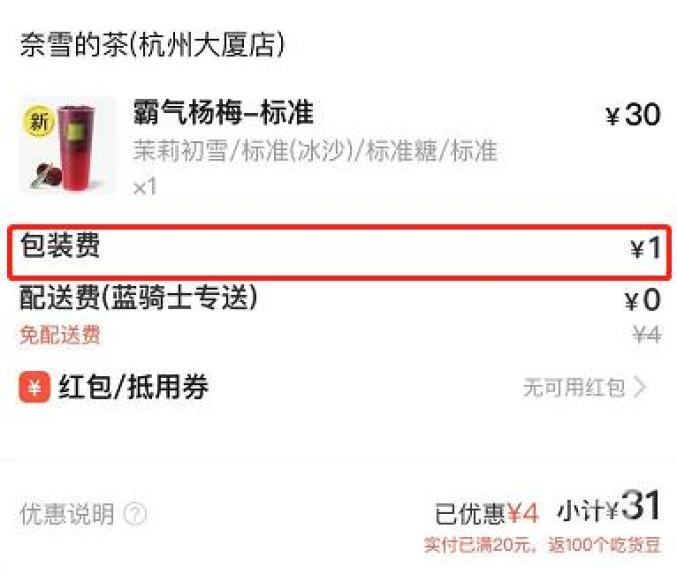Open the 霸气杨梅 drink thumbnail

click(x=67, y=145)
